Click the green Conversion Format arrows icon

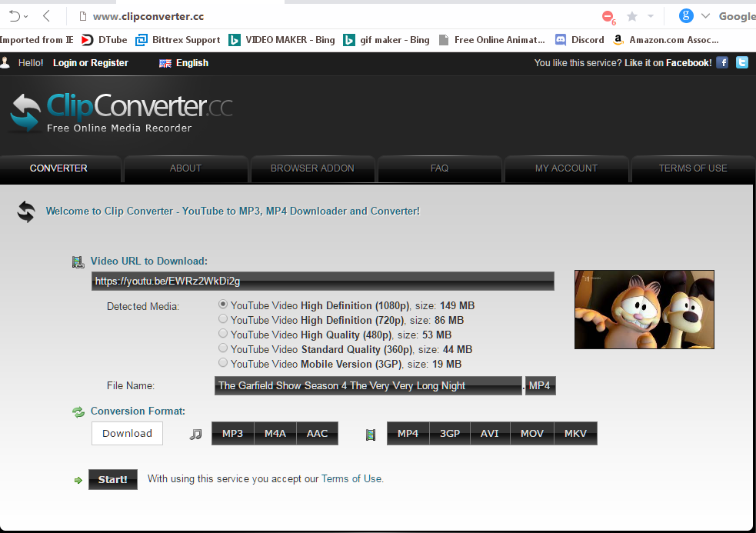(x=78, y=412)
